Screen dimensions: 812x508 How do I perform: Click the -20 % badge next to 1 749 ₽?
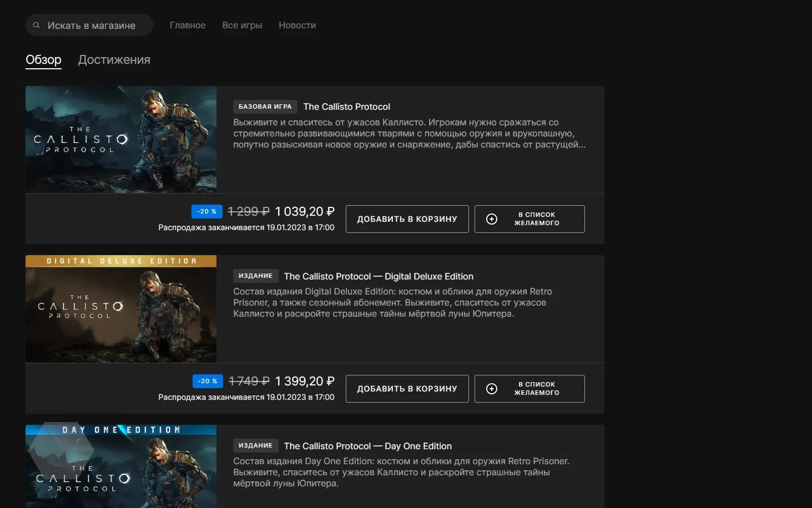pyautogui.click(x=208, y=381)
